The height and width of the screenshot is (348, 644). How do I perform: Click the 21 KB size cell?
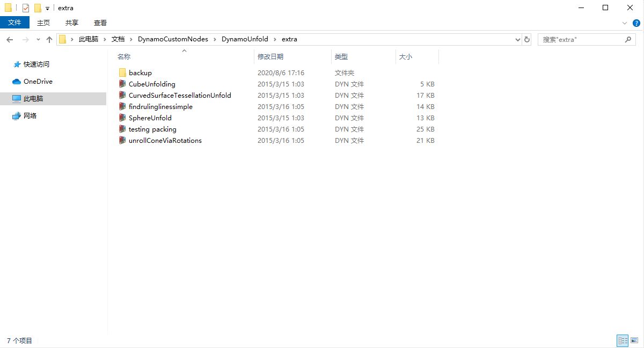coord(426,141)
